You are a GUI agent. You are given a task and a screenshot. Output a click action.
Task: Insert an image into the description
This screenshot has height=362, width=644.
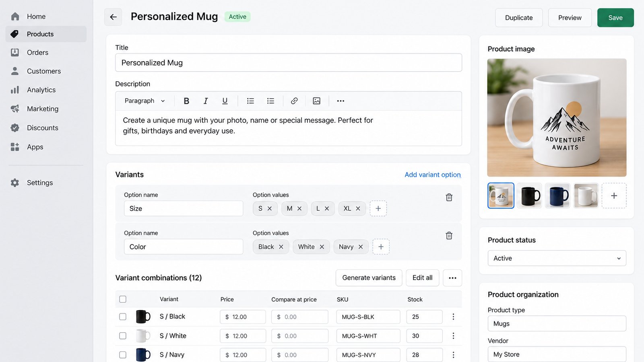pyautogui.click(x=317, y=101)
